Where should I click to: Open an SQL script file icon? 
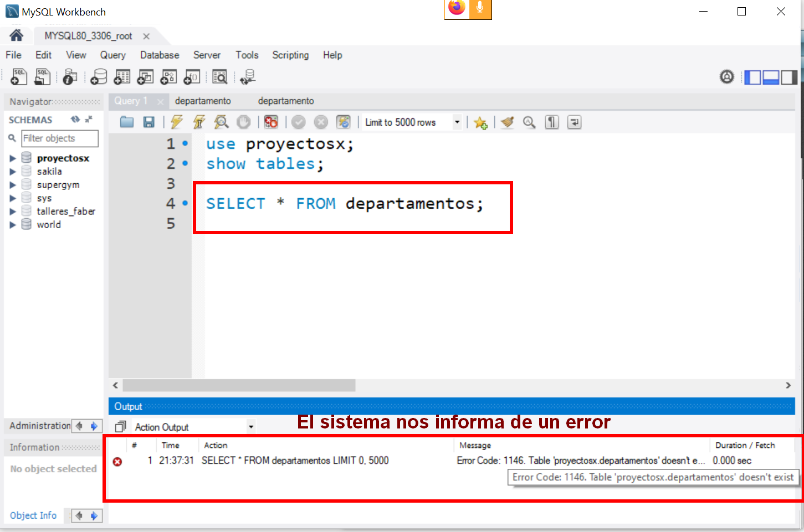42,77
